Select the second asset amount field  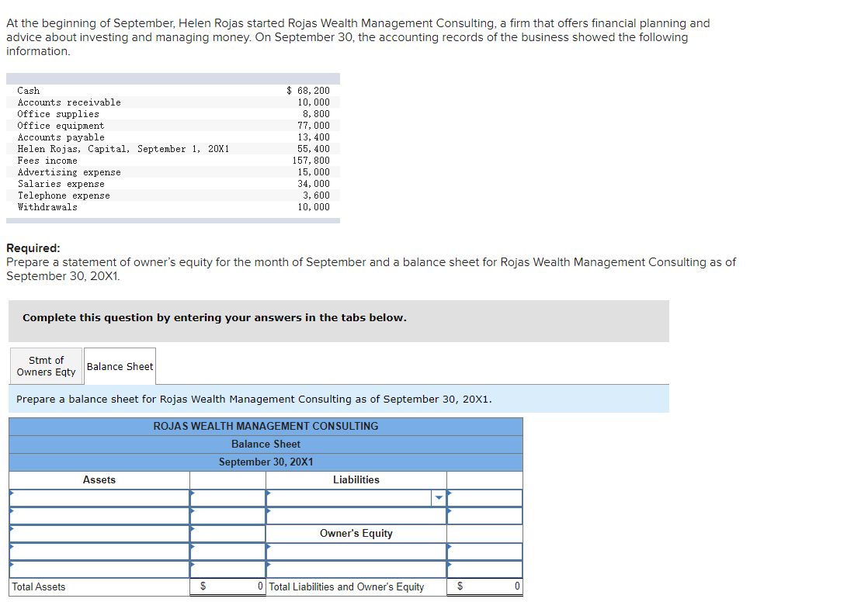click(227, 516)
